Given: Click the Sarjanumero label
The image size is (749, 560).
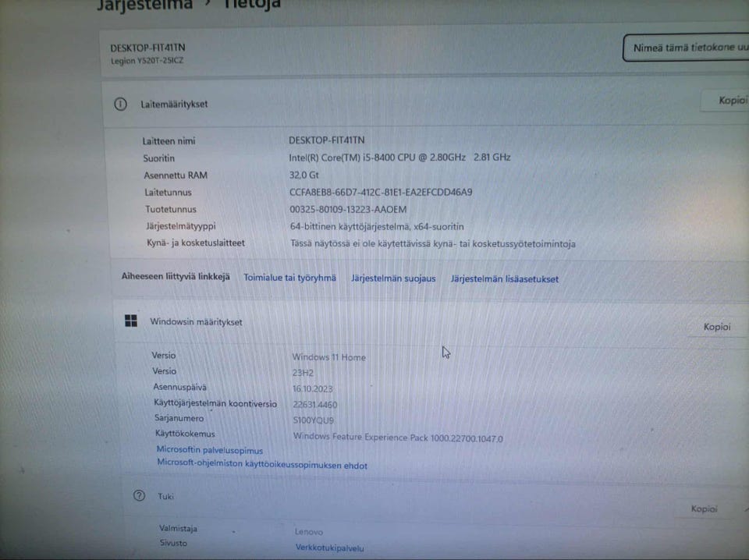Looking at the screenshot, I should coord(179,418).
